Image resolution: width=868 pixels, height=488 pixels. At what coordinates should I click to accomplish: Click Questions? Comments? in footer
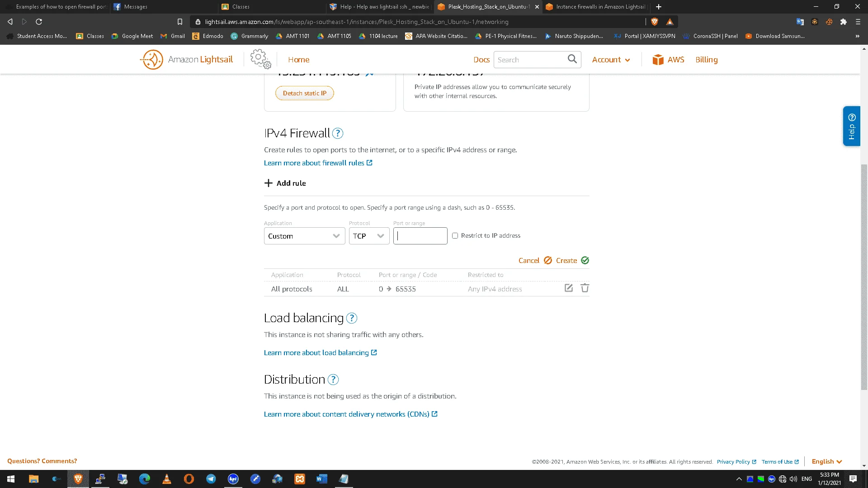42,461
